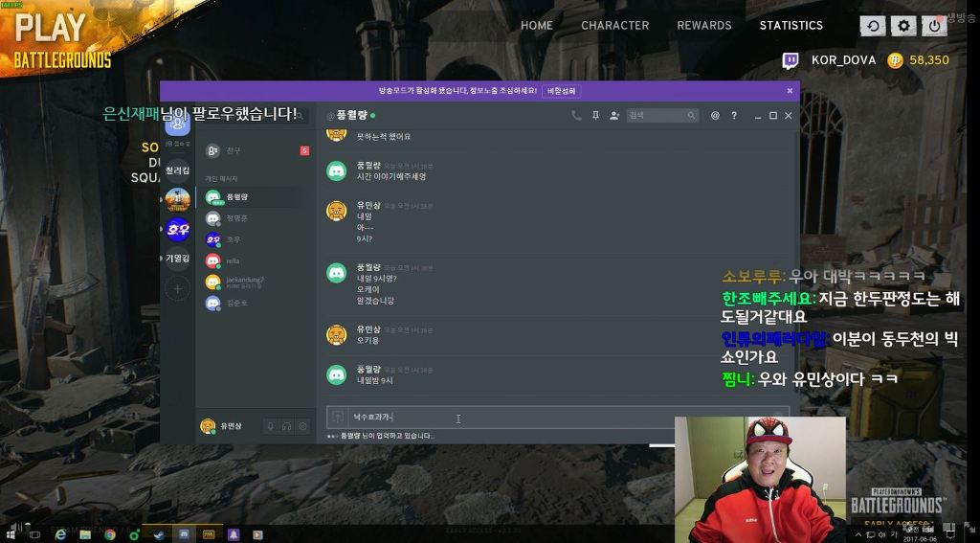The width and height of the screenshot is (980, 543).
Task: Click the purple bell taskbar icon
Action: click(x=234, y=535)
